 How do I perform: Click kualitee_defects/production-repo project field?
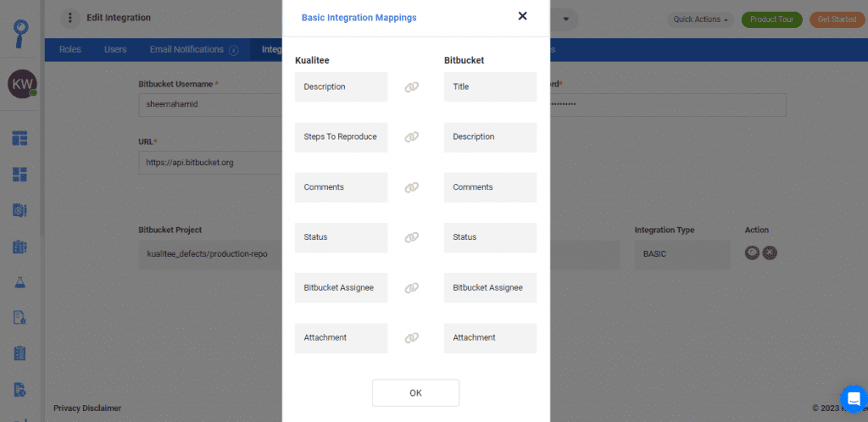[x=210, y=254]
